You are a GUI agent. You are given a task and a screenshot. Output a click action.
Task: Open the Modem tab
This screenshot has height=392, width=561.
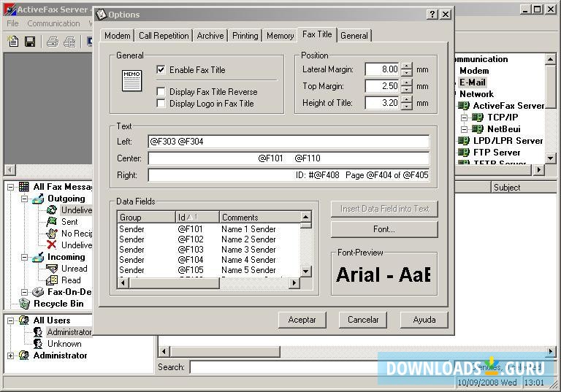(118, 36)
